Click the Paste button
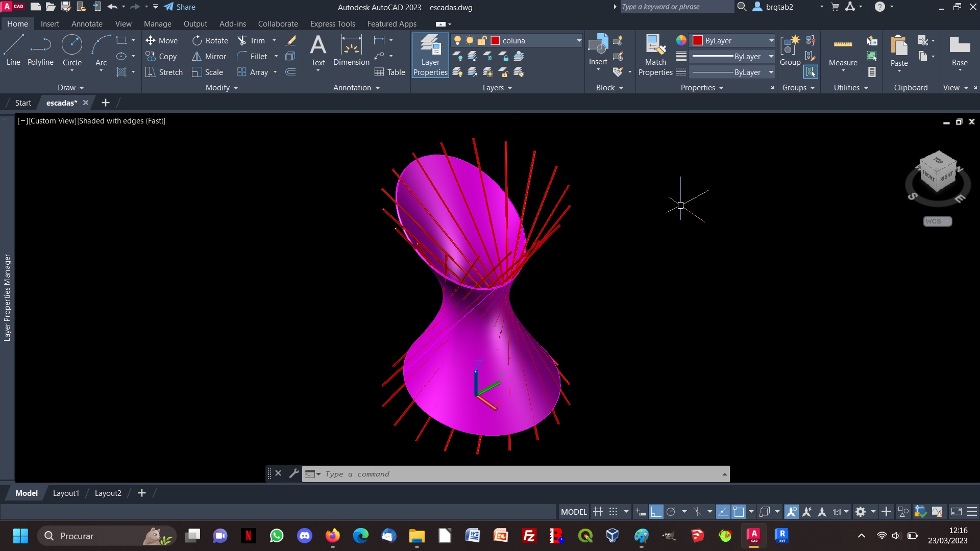Screen dimensions: 980x551 (x=899, y=51)
